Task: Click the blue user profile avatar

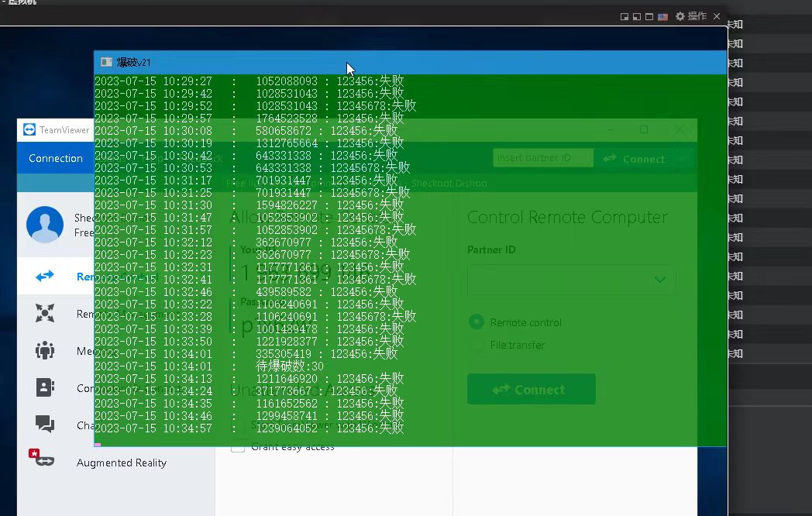Action: coord(45,225)
